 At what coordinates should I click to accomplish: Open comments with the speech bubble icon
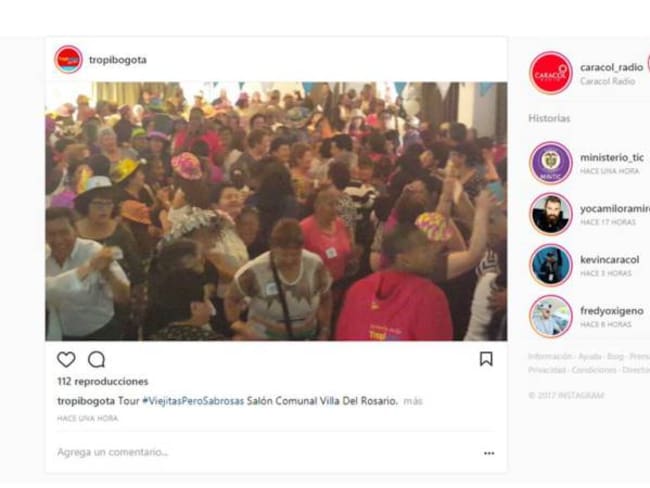pyautogui.click(x=96, y=359)
